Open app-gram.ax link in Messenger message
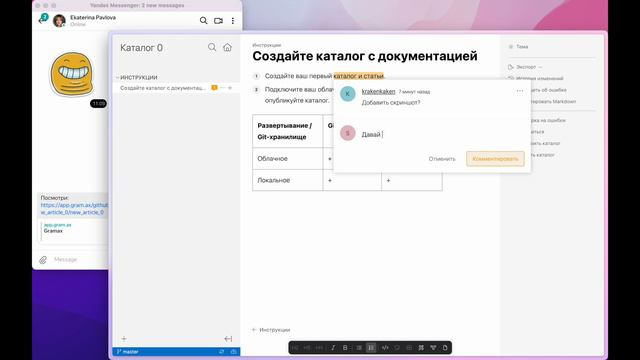The width and height of the screenshot is (640, 360). pyautogui.click(x=74, y=209)
